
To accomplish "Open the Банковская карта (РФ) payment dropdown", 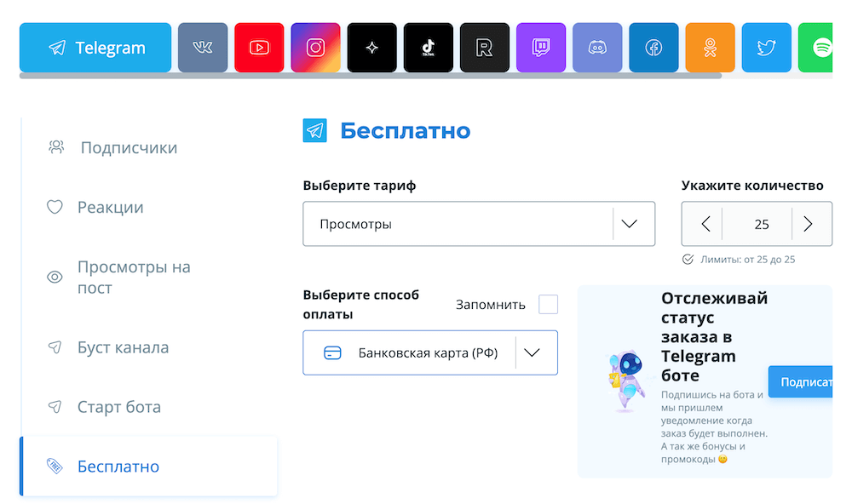I will tap(429, 352).
